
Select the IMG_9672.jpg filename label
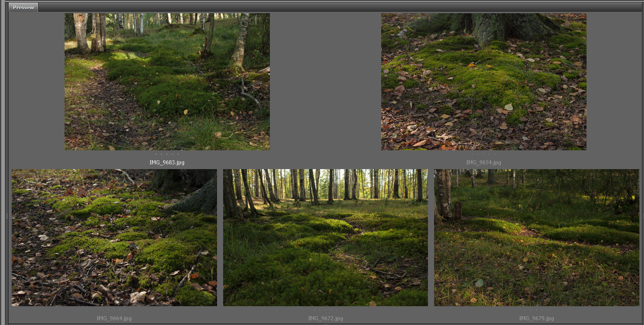[325, 318]
